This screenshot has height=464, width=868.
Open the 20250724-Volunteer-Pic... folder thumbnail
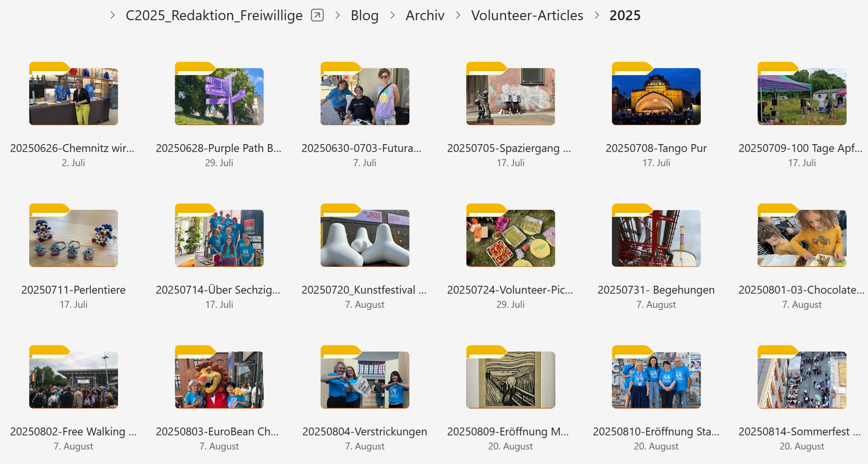510,235
